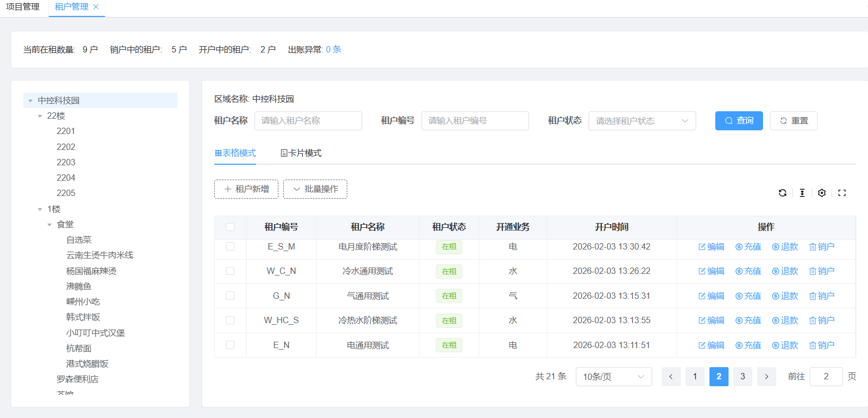Switch to 卡片模式 view
Viewport: 868px width, 418px height.
pos(301,153)
